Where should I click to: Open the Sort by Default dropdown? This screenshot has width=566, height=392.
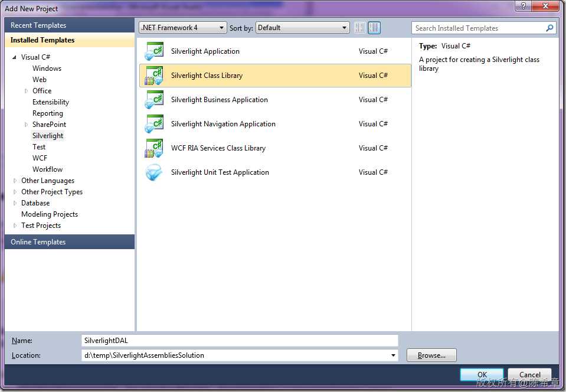click(303, 28)
